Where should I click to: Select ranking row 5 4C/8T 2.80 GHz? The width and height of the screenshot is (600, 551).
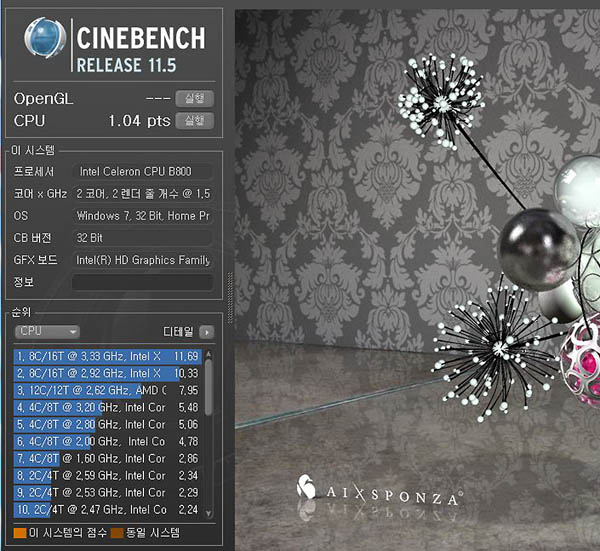pos(108,424)
